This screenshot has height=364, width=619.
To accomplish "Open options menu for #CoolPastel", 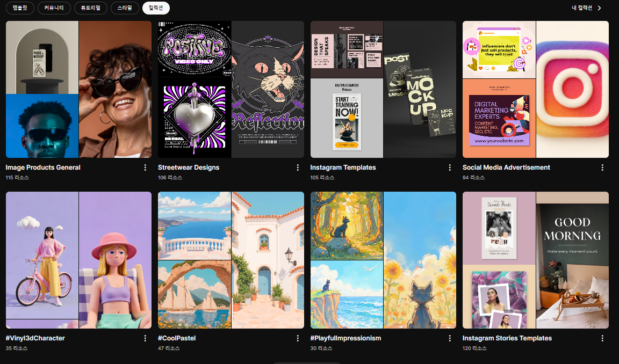I will pyautogui.click(x=298, y=338).
